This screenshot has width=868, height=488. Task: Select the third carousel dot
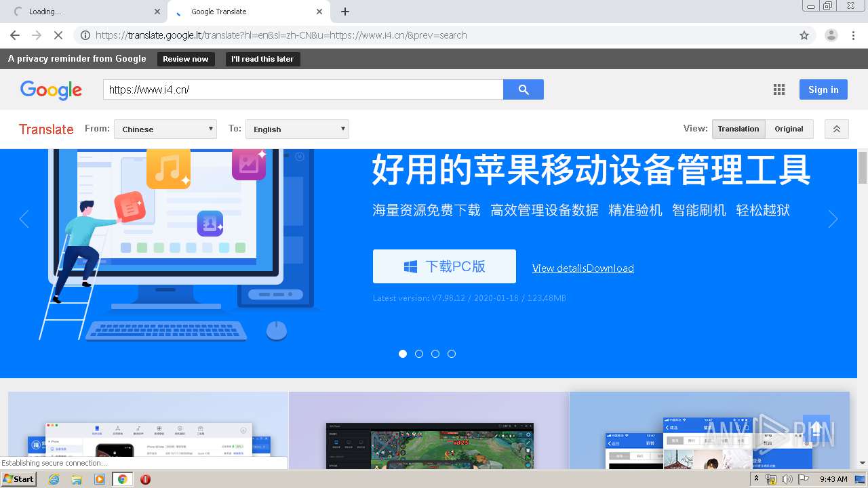435,354
